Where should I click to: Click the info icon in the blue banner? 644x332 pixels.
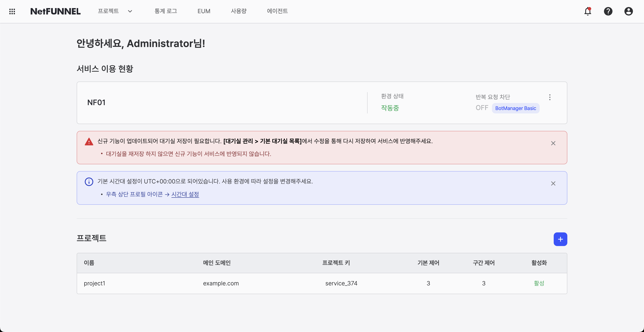89,181
